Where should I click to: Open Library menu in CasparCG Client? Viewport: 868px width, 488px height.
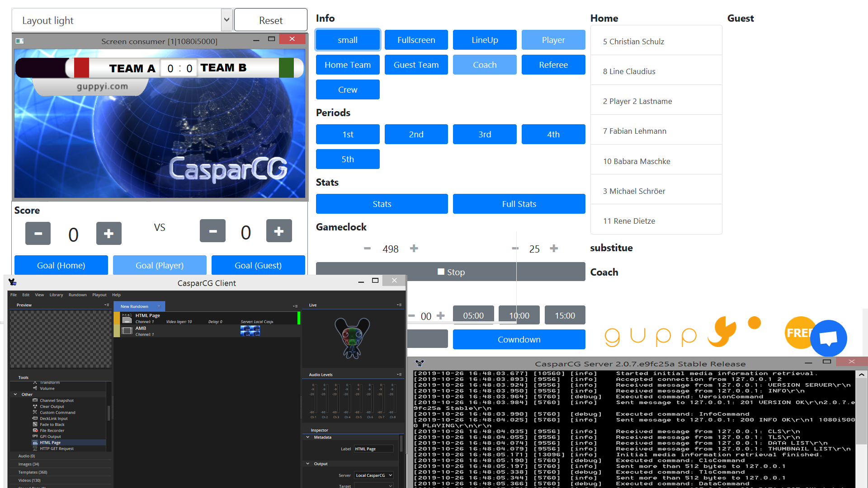56,295
